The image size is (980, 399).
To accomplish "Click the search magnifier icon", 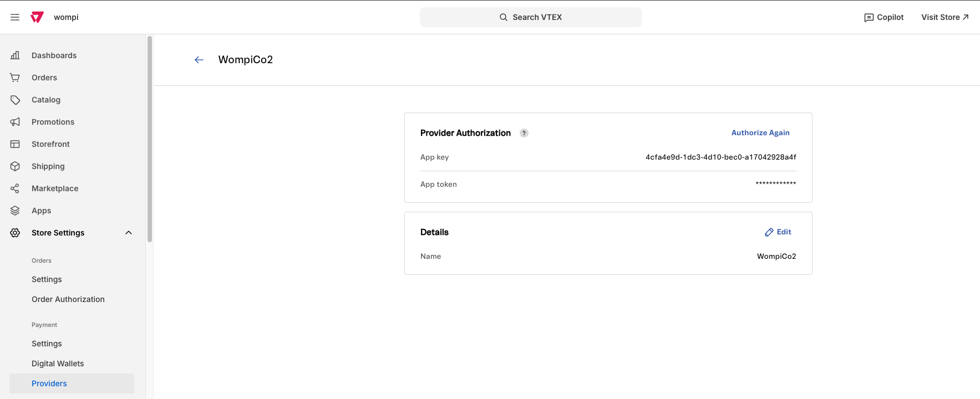I will (504, 17).
